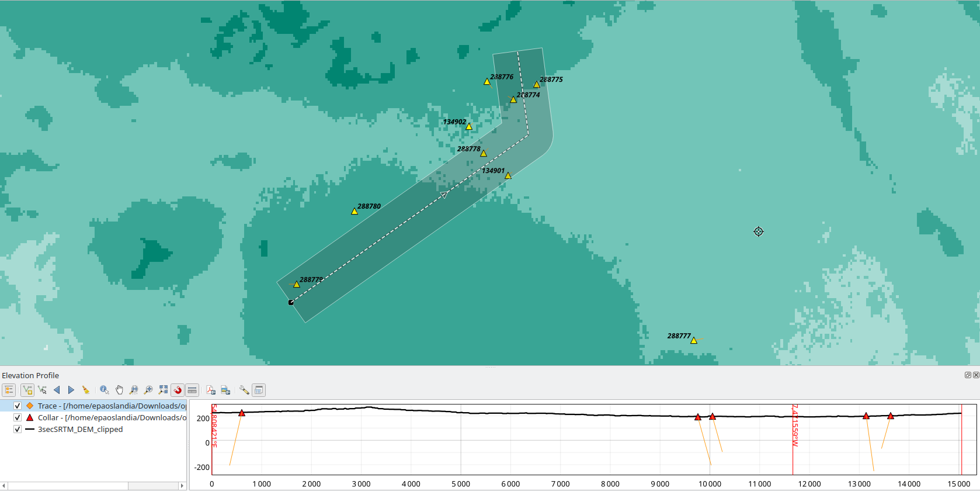980x491 pixels.
Task: Choose the X-axis zoom tool
Action: (134, 390)
